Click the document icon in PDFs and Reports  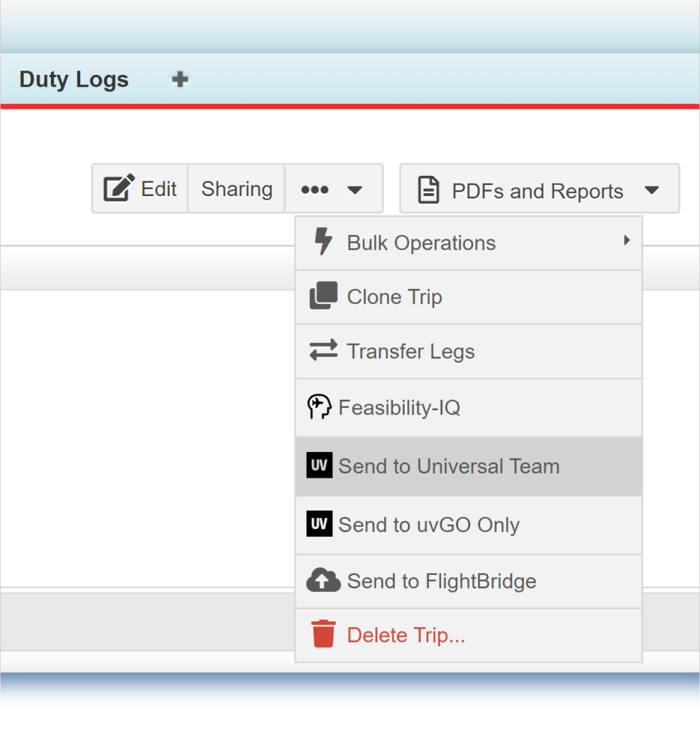[429, 190]
